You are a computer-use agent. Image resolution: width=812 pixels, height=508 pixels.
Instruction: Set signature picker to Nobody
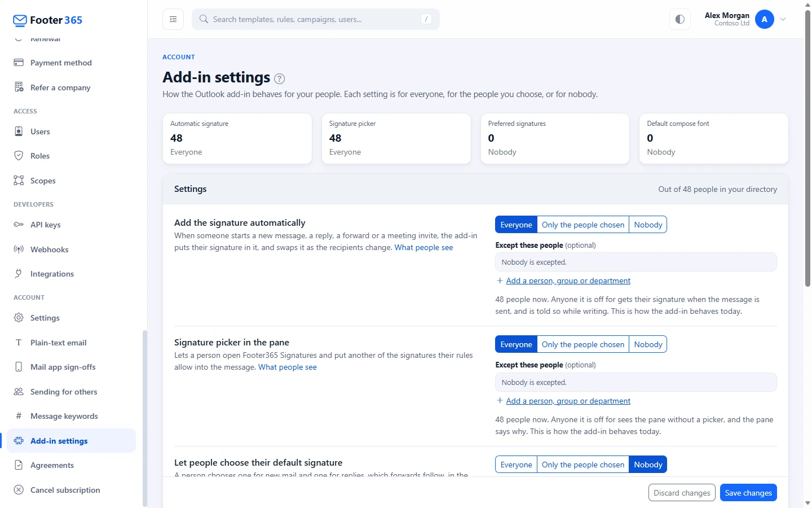[x=648, y=344]
